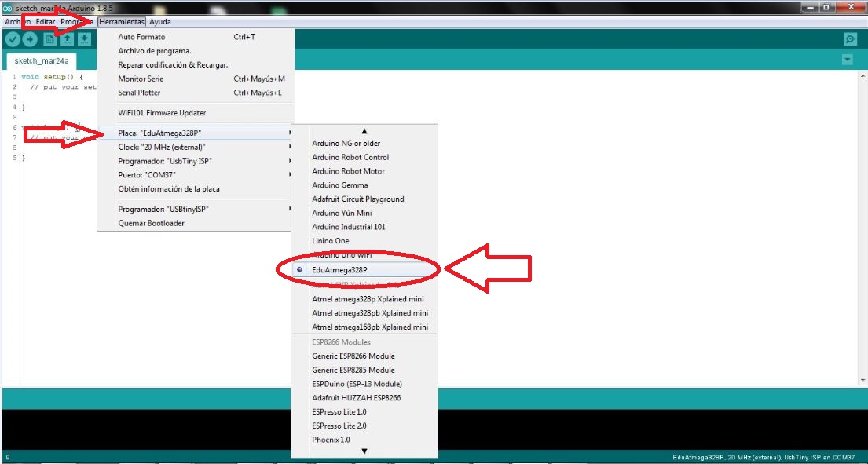This screenshot has width=868, height=464.
Task: Click Obtén información de la placa
Action: [x=196, y=188]
